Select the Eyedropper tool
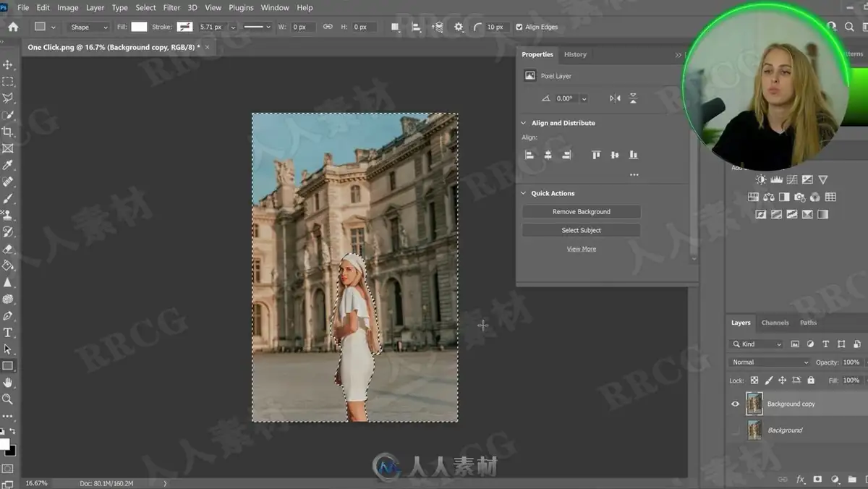Screen dimensions: 868x489 pos(8,165)
